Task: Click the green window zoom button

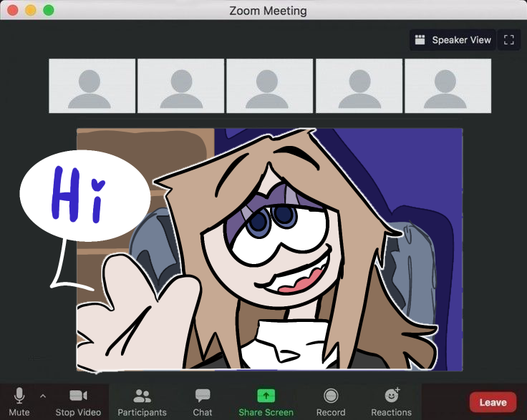Action: pyautogui.click(x=49, y=11)
